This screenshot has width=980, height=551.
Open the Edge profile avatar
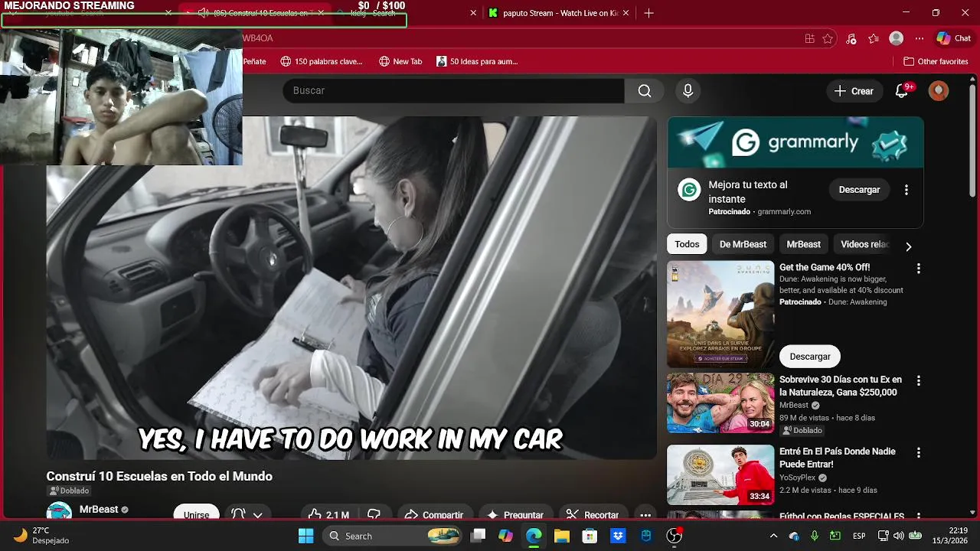point(896,38)
